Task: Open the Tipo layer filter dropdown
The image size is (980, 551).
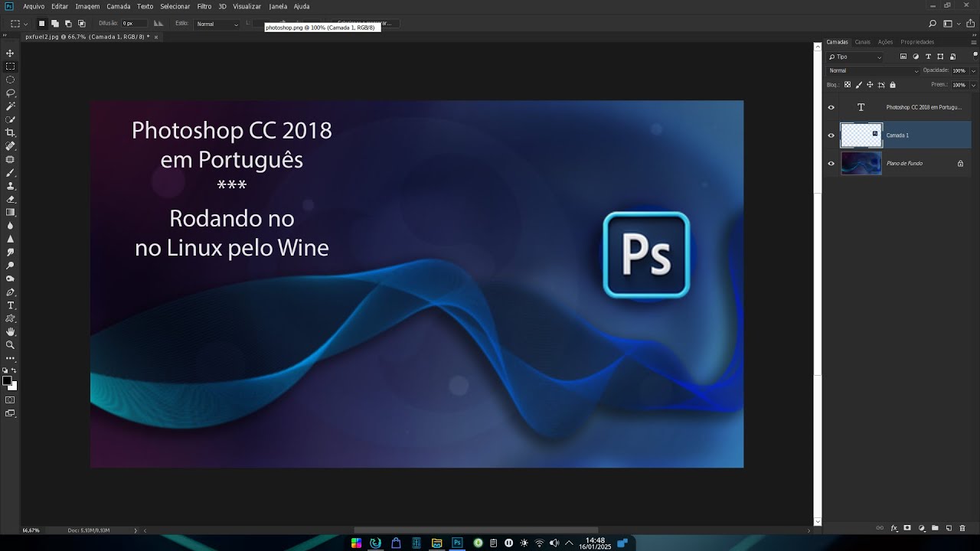Action: click(855, 57)
